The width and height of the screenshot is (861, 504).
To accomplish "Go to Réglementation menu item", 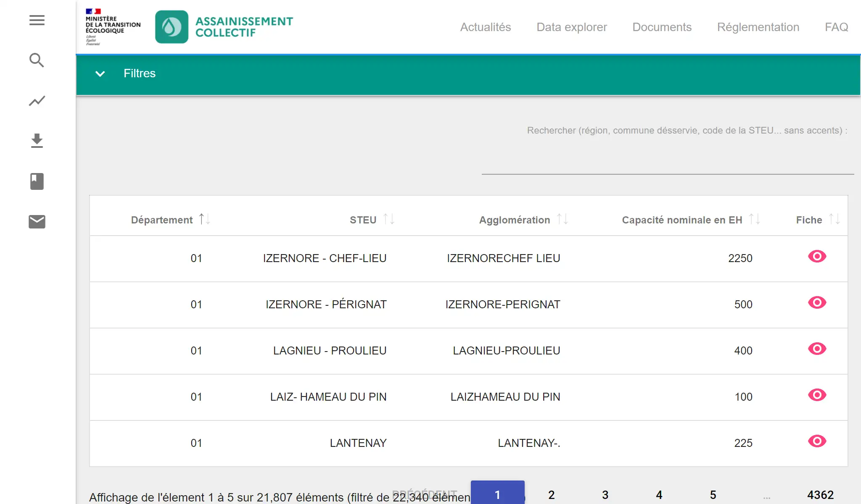I will pyautogui.click(x=758, y=27).
